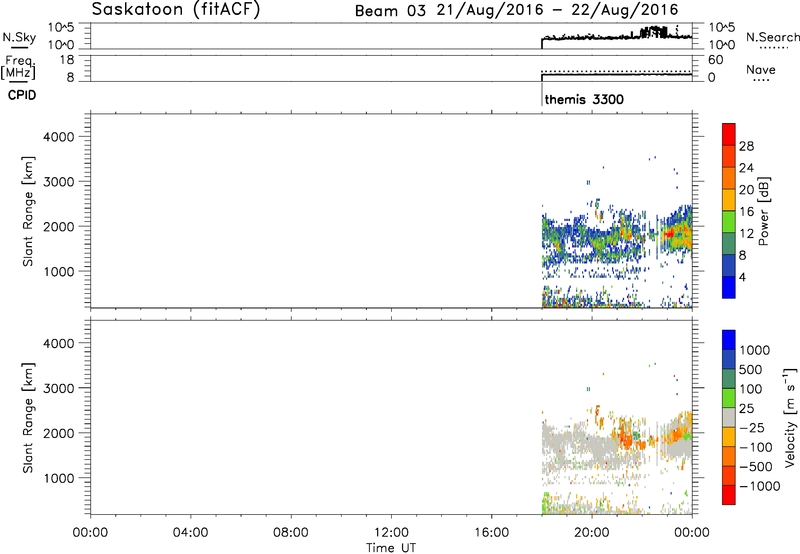Click the "N.Sky" legend label
800x554 pixels.
pyautogui.click(x=19, y=37)
